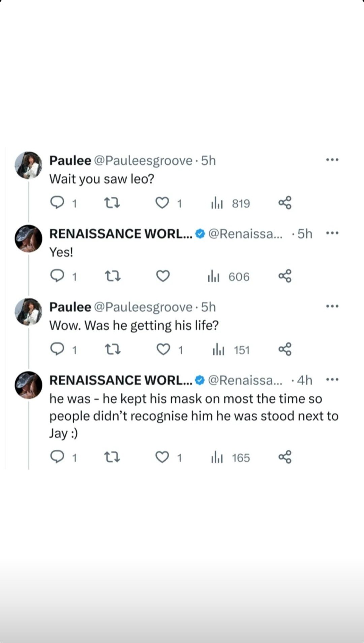Viewport: 364px width, 643px height.
Task: Open RENAISSANCE WORL... profile name on "Yes!" reply
Action: click(x=121, y=234)
